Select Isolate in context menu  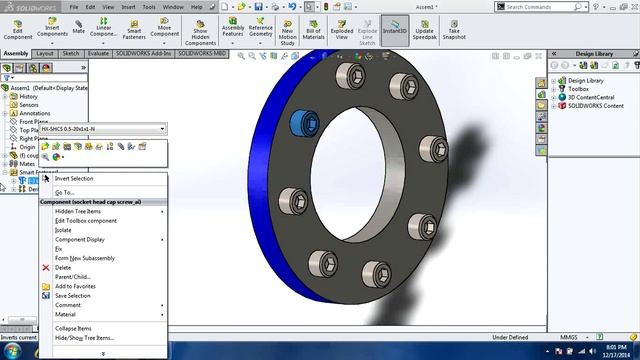click(103, 230)
